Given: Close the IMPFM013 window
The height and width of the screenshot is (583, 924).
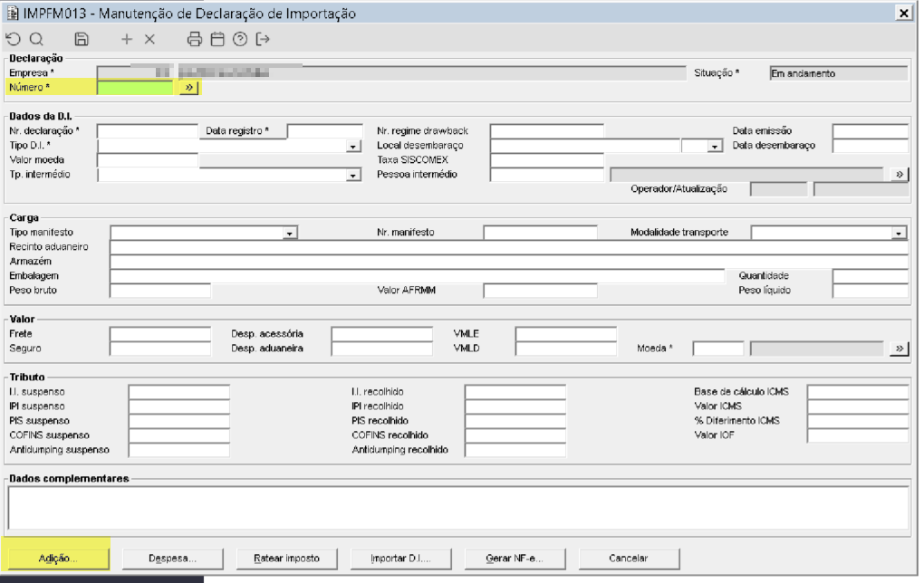Looking at the screenshot, I should click(x=903, y=13).
